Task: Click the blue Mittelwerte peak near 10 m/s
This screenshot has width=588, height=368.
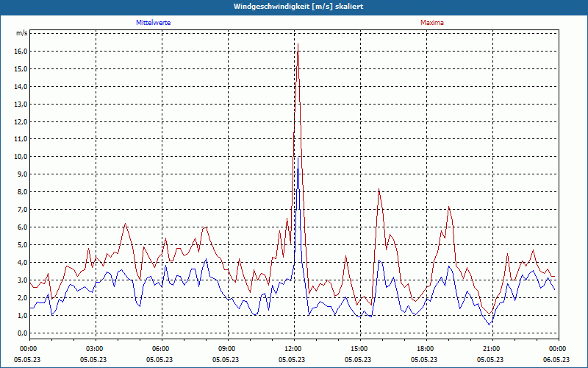Action: [x=298, y=158]
